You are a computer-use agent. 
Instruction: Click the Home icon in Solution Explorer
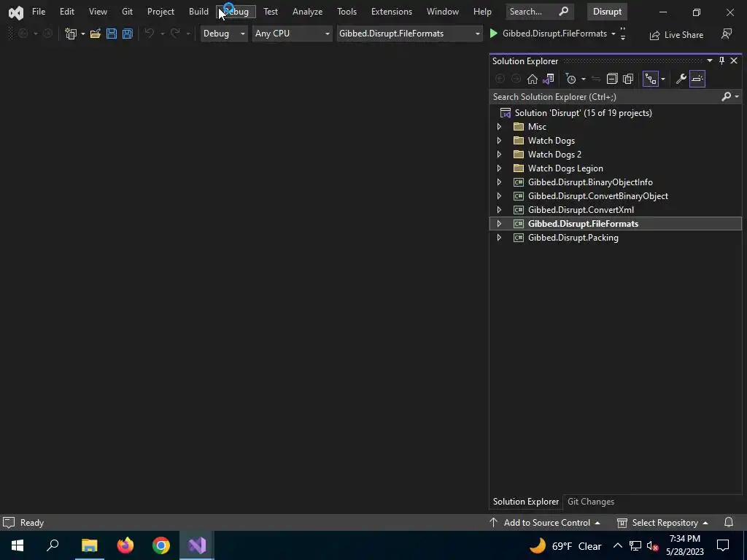(x=532, y=79)
